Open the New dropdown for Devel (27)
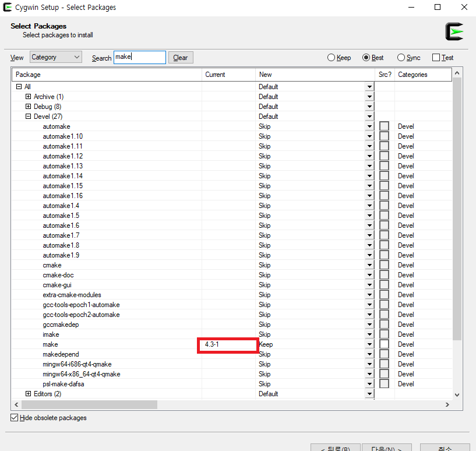Viewport: 476px width, 451px height. tap(369, 117)
